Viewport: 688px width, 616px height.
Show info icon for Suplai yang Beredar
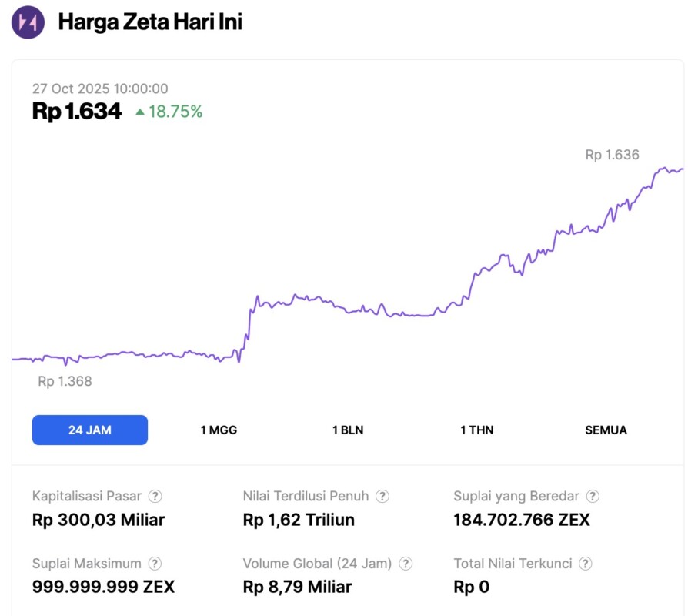tap(593, 497)
